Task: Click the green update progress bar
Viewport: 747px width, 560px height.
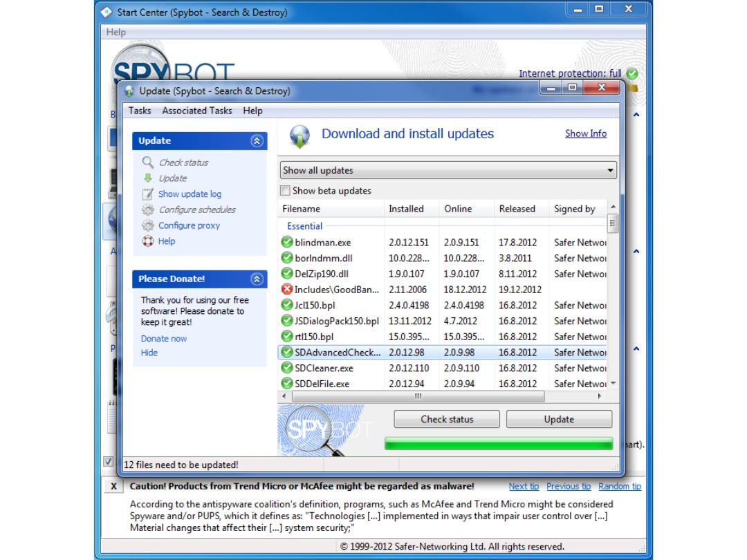Action: (498, 445)
